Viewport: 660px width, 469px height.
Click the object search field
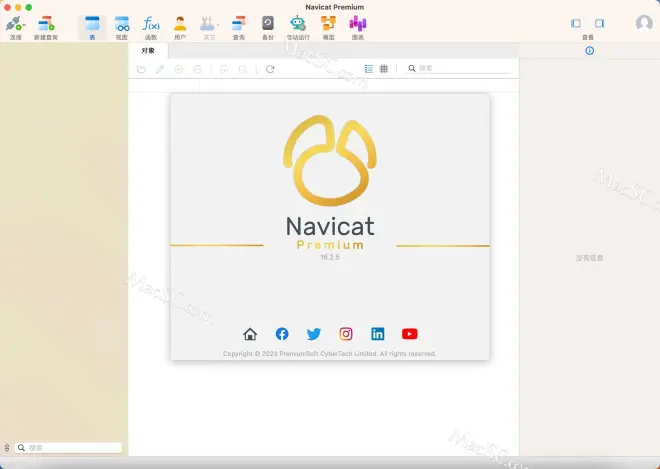tap(460, 68)
